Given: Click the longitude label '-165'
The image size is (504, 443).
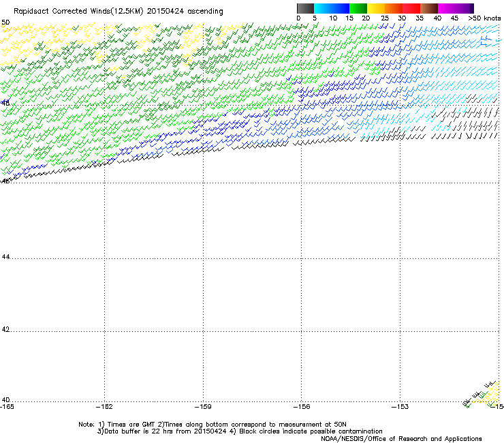Looking at the screenshot, I should 7,407.
